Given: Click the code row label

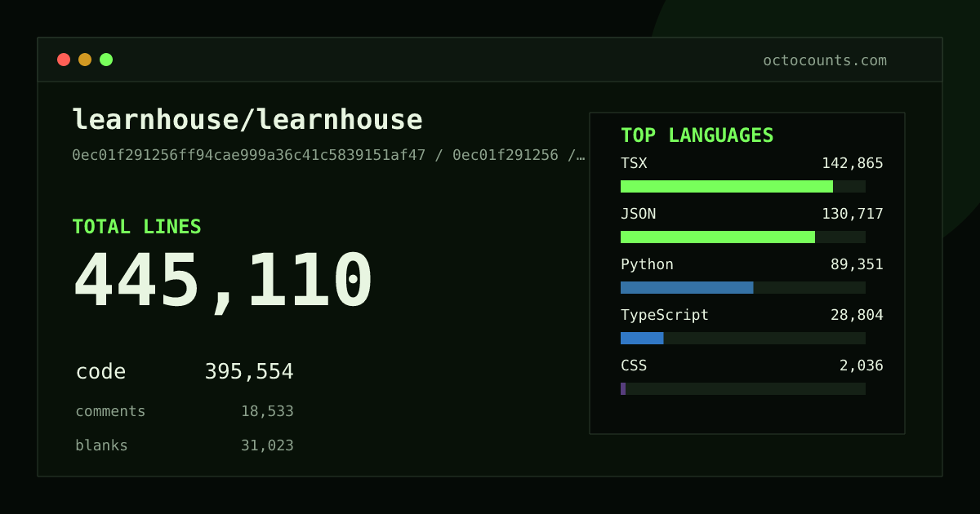Looking at the screenshot, I should click(x=100, y=372).
